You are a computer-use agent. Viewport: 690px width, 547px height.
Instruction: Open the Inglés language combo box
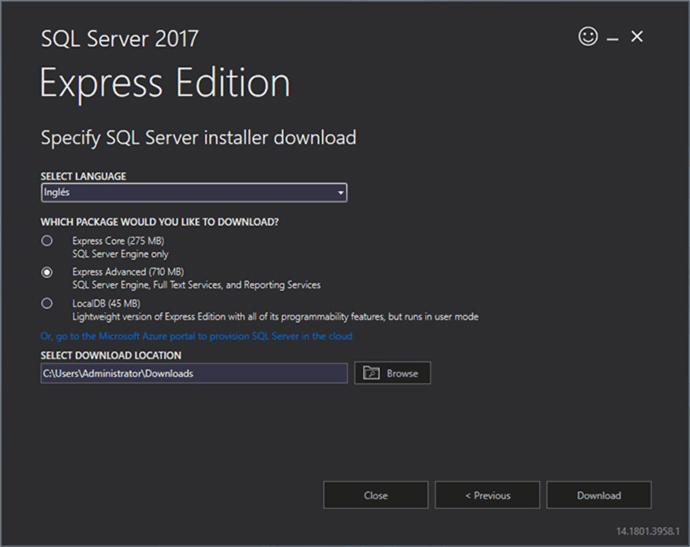(190, 192)
